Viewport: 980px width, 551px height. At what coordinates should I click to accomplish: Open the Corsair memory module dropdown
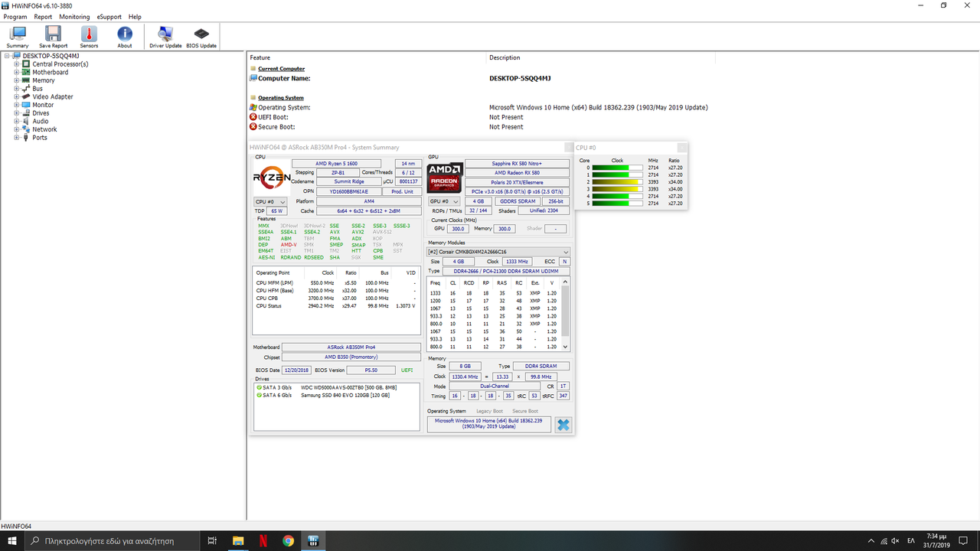[498, 252]
